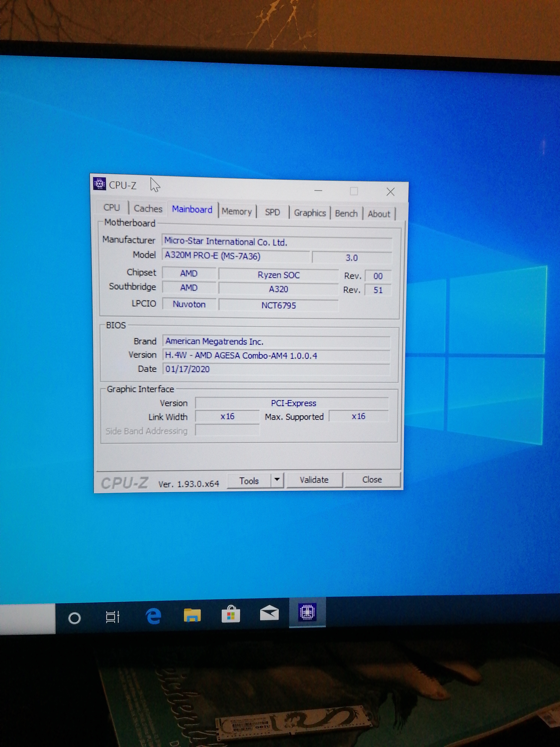
Task: Click the version text Ver. 1.93.0.x64
Action: 189,484
